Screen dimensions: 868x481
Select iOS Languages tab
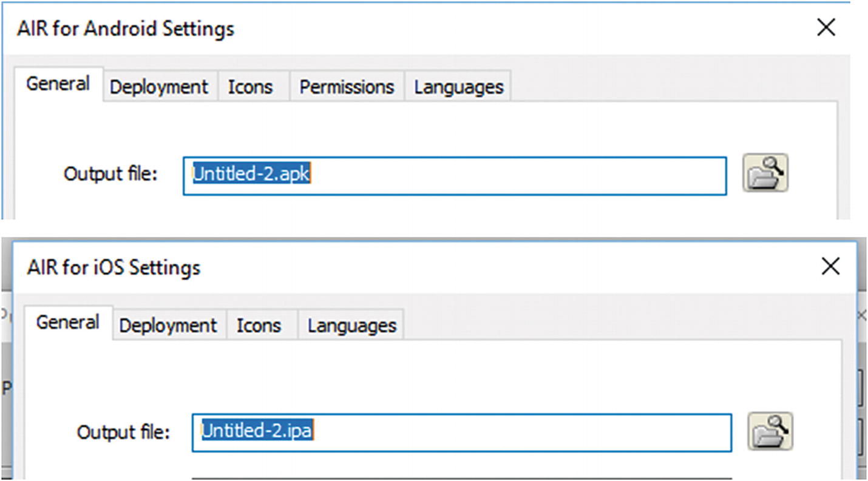pyautogui.click(x=352, y=326)
